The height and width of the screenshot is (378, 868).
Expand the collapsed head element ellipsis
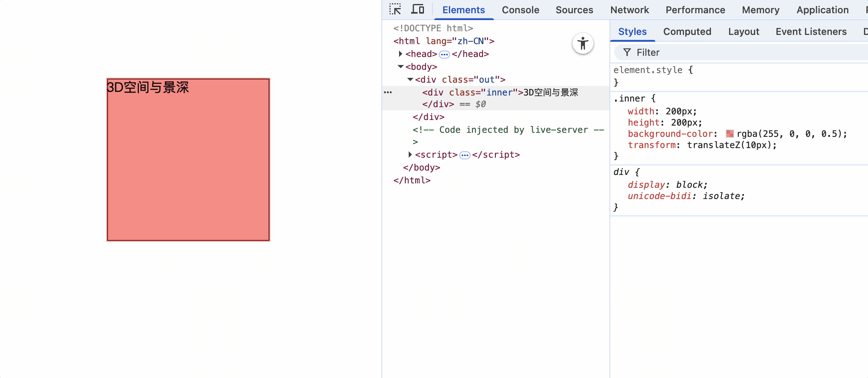[x=444, y=54]
